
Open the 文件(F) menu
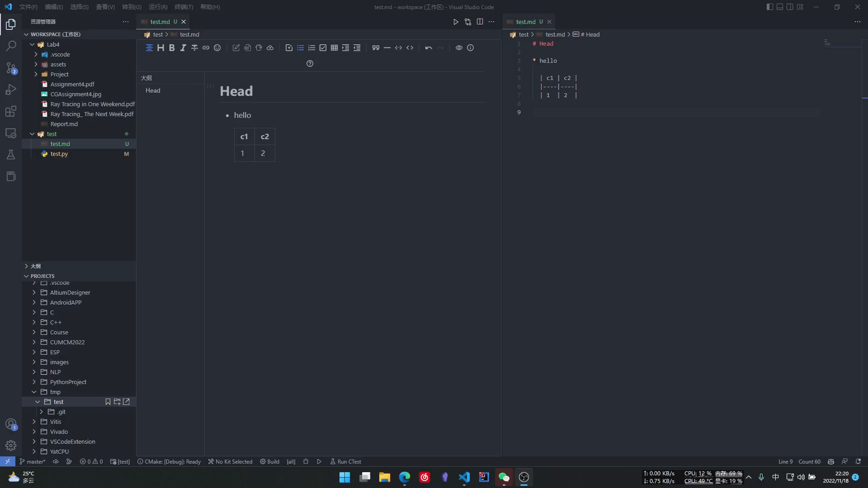coord(28,7)
